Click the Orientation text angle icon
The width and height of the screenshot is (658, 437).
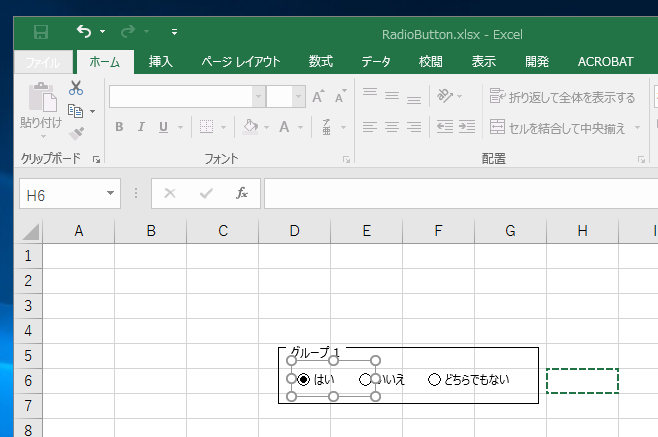pos(445,96)
